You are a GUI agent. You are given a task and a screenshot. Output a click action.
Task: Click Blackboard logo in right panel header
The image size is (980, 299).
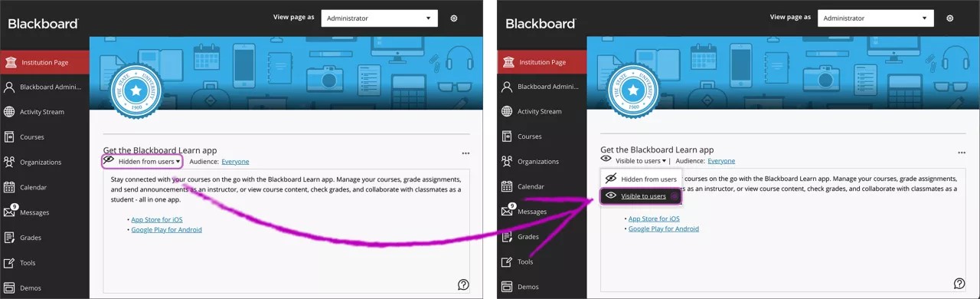[541, 23]
